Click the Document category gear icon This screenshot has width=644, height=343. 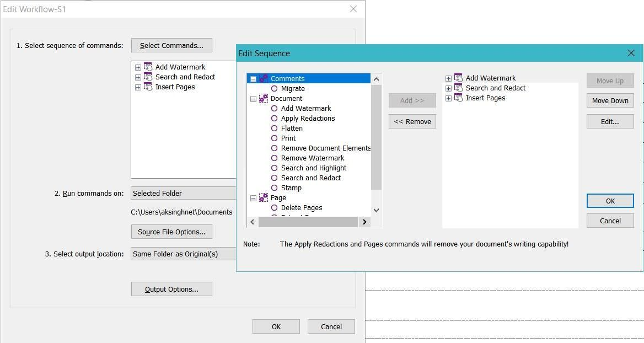tap(264, 98)
